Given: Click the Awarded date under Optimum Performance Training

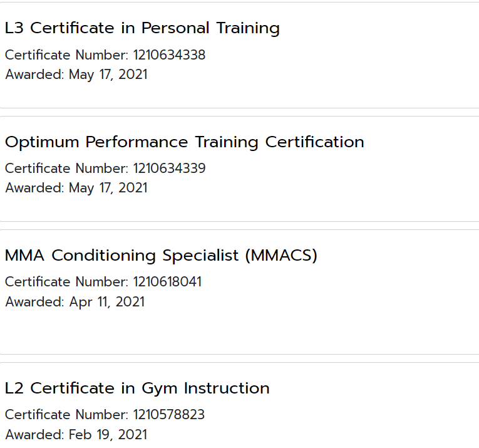Looking at the screenshot, I should click(x=108, y=188).
